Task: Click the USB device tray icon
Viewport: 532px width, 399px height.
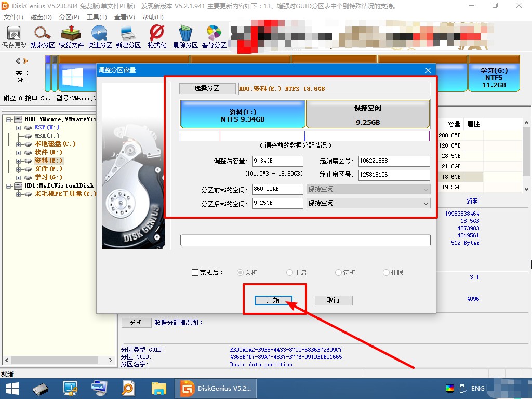Action: (462, 389)
